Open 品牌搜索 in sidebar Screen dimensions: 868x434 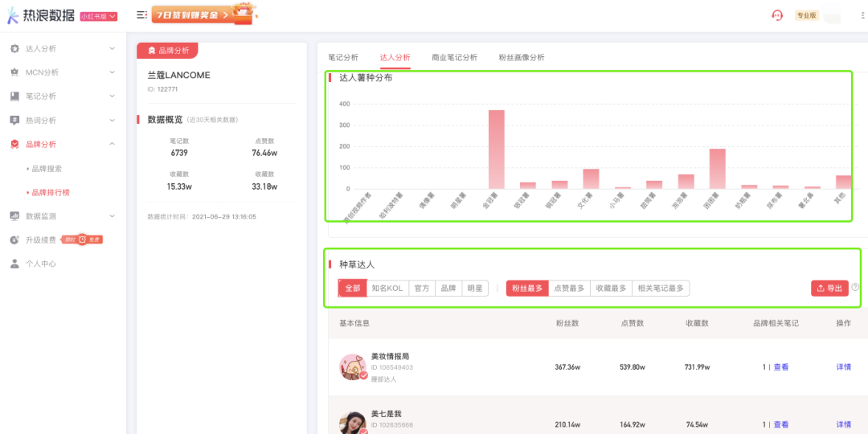(x=47, y=169)
